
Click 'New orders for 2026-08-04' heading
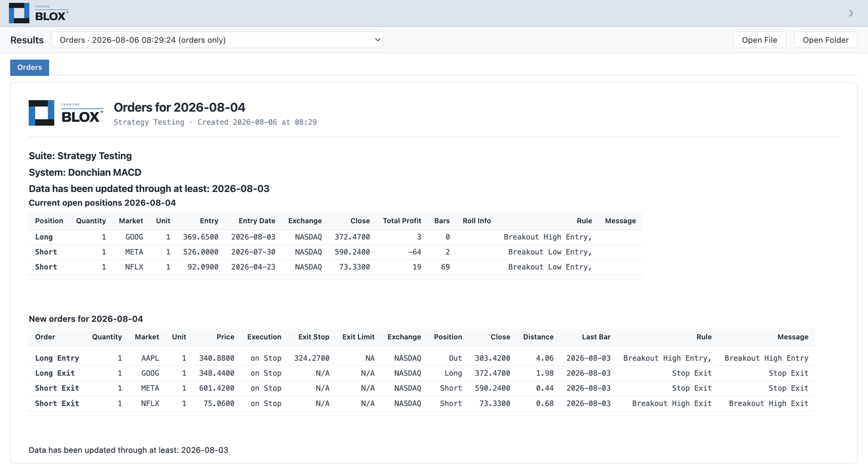(x=86, y=319)
